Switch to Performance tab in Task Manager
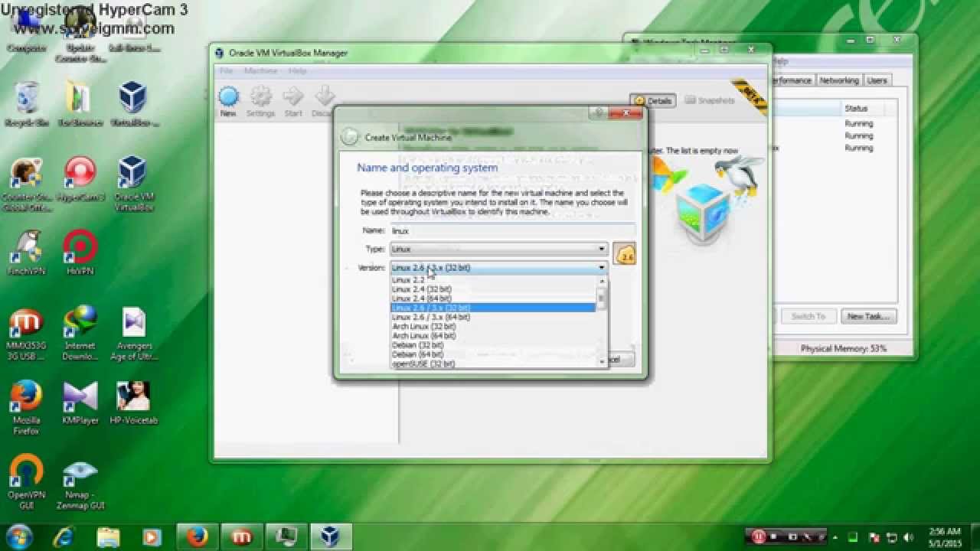This screenshot has width=980, height=551. [x=792, y=80]
